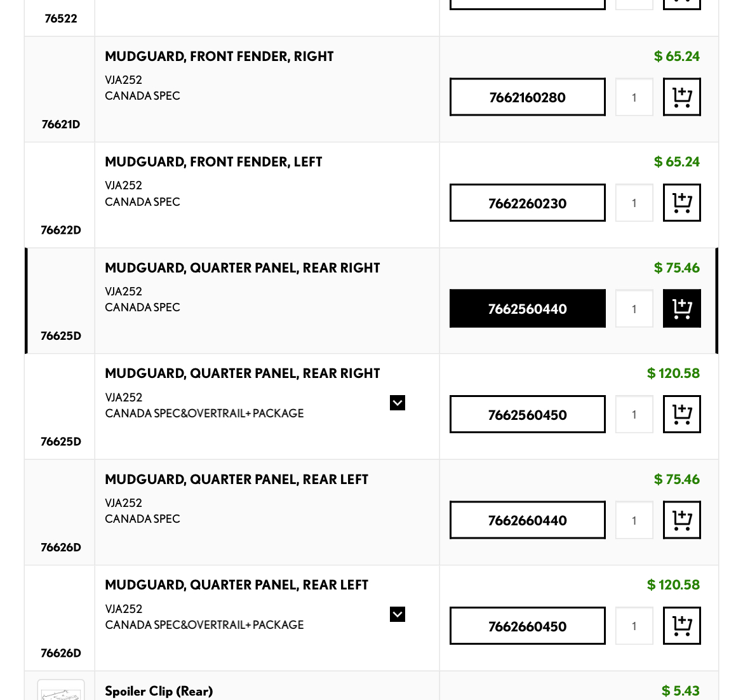Expand details for rear right Overtrail+ mudguard
The width and height of the screenshot is (743, 700).
(397, 403)
